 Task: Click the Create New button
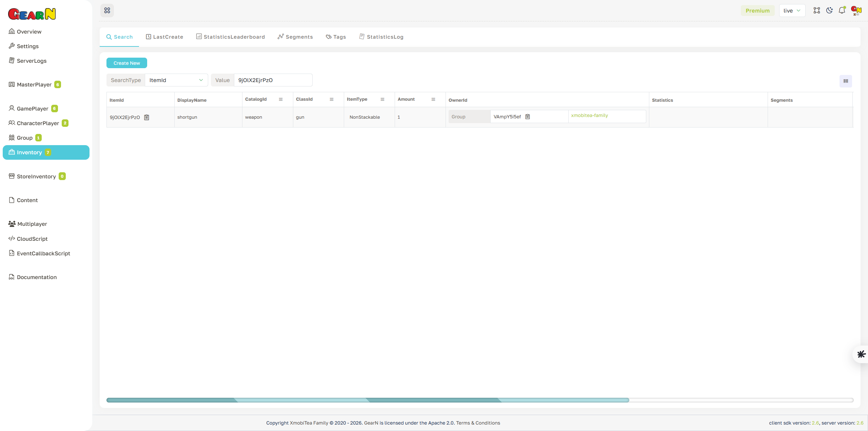(126, 63)
